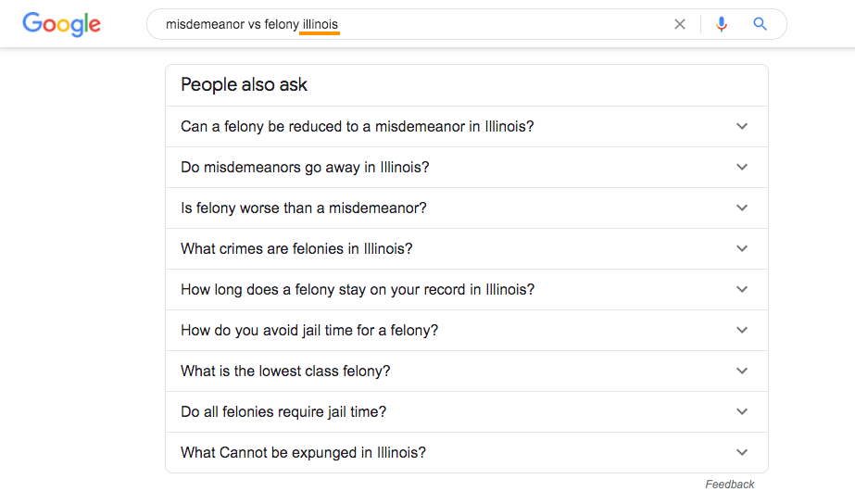855x504 pixels.
Task: Expand chevron for cannot be expunged question
Action: 742,452
